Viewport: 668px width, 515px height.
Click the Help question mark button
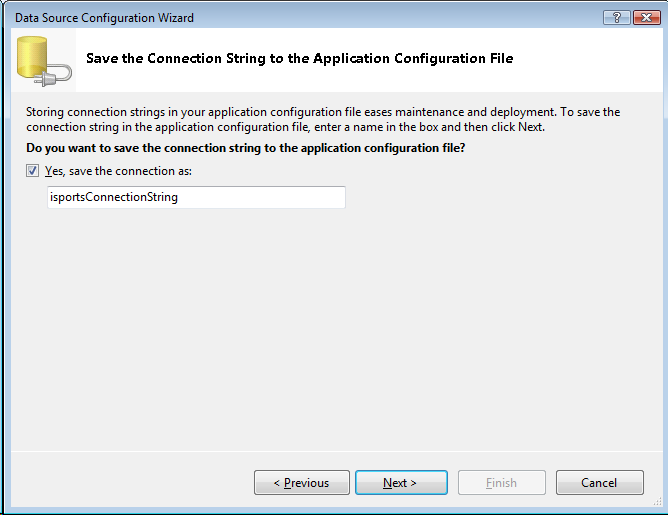pyautogui.click(x=615, y=17)
